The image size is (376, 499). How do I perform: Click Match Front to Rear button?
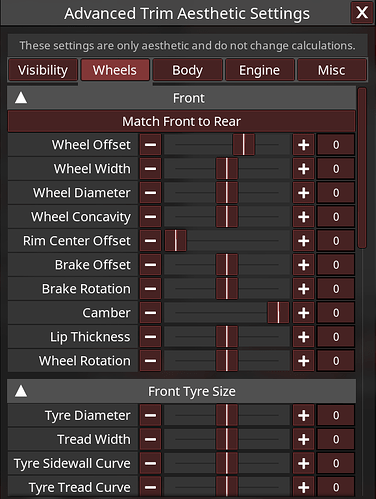pos(181,121)
